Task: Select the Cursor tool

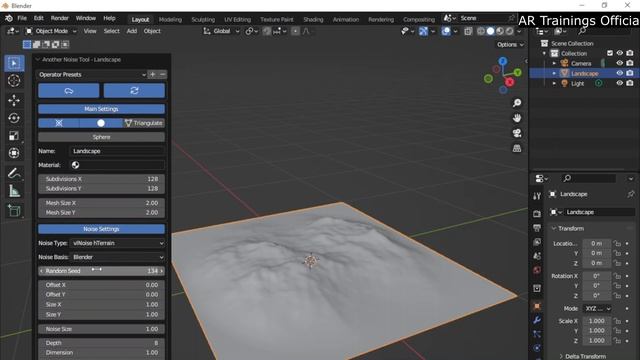Action: pyautogui.click(x=14, y=81)
